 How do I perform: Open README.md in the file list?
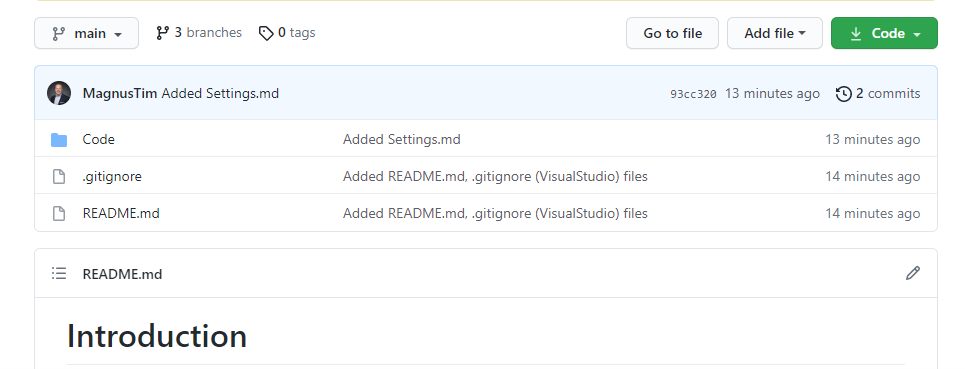coord(121,213)
